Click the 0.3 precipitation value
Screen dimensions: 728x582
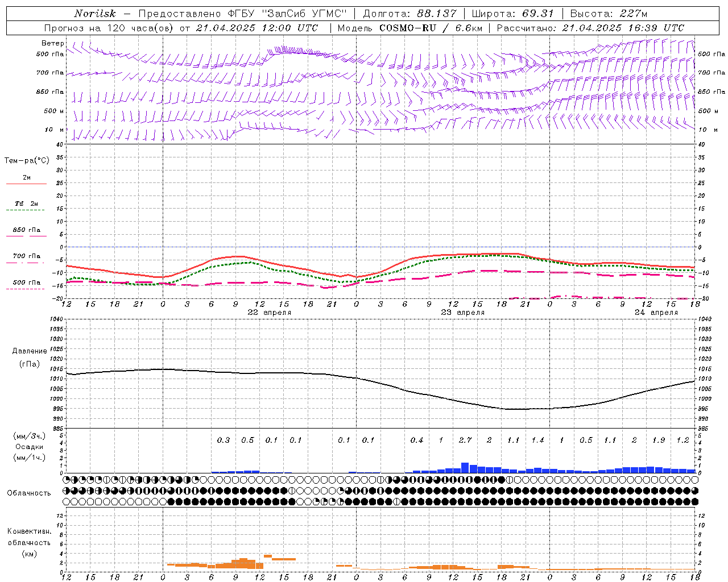click(x=224, y=440)
